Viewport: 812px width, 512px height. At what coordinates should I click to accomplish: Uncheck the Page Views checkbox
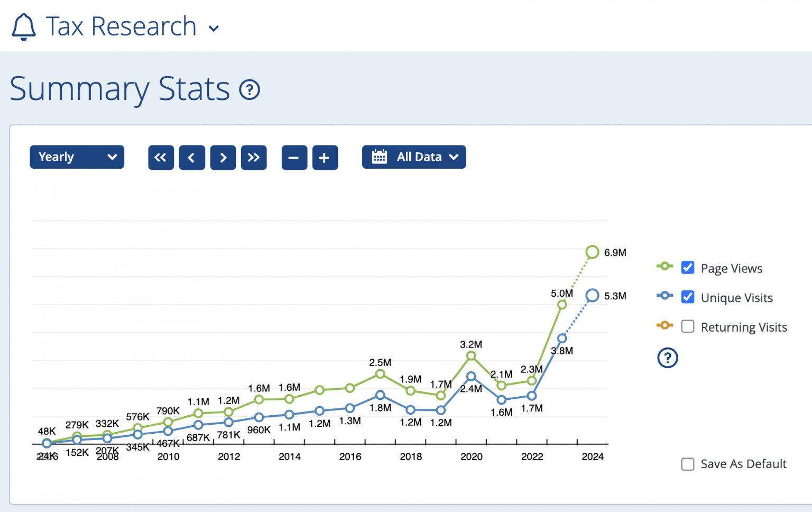pos(688,268)
